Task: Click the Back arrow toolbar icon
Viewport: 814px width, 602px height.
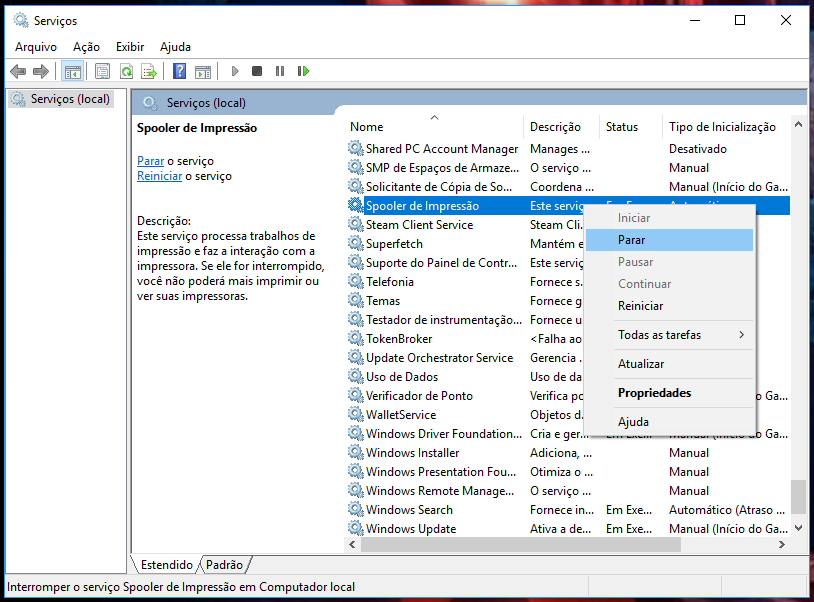Action: coord(18,71)
